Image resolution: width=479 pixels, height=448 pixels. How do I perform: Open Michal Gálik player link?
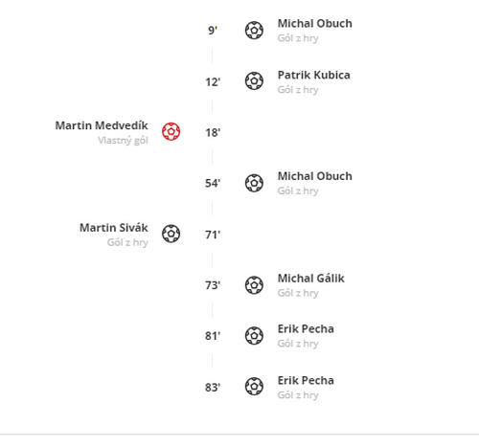point(311,279)
